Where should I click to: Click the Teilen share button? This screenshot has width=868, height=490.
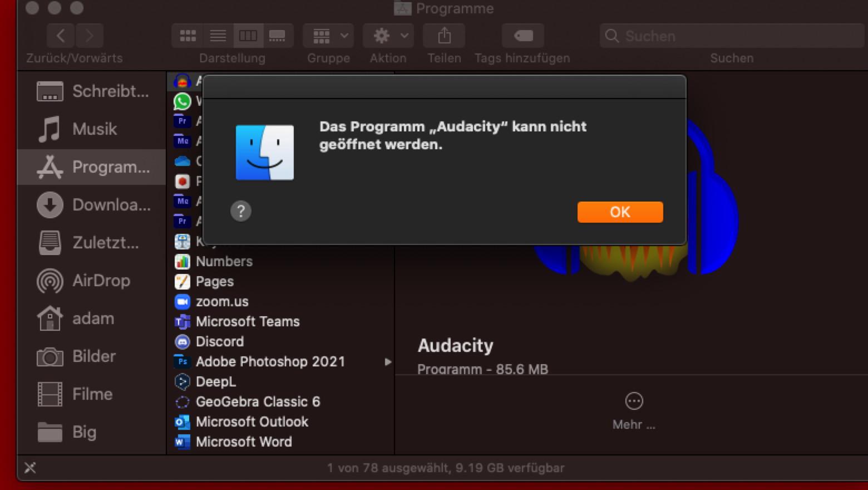pyautogui.click(x=444, y=36)
